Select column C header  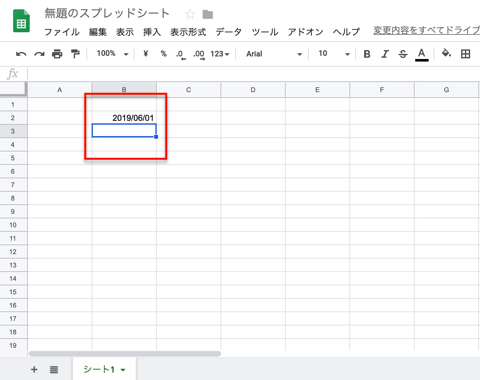point(188,90)
